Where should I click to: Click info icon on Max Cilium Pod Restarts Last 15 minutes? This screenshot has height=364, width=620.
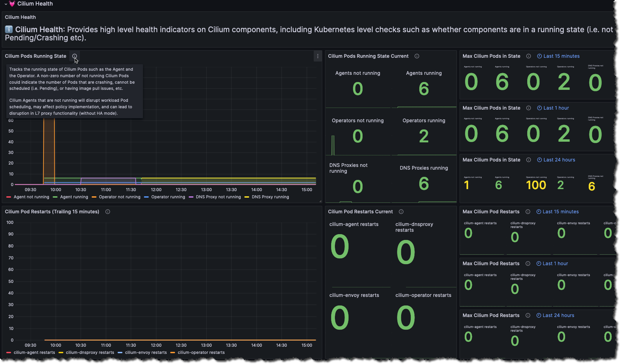tap(528, 212)
